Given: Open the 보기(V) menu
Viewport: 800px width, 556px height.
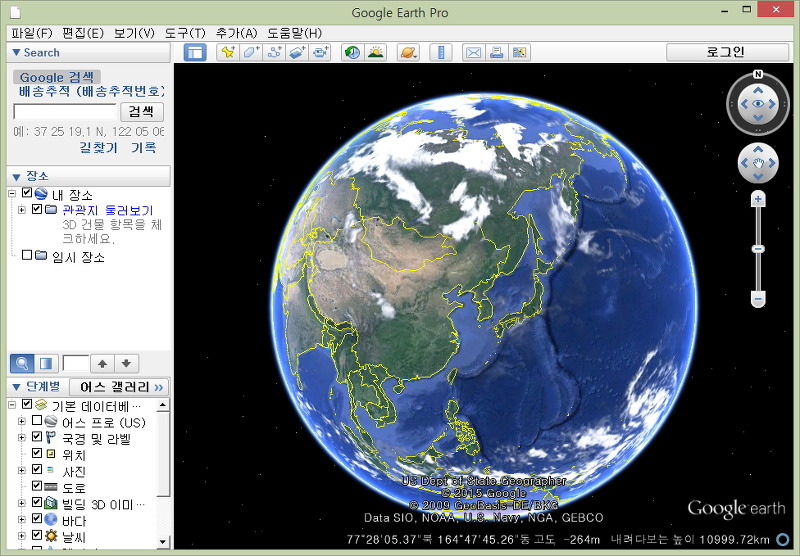Looking at the screenshot, I should click(x=134, y=33).
